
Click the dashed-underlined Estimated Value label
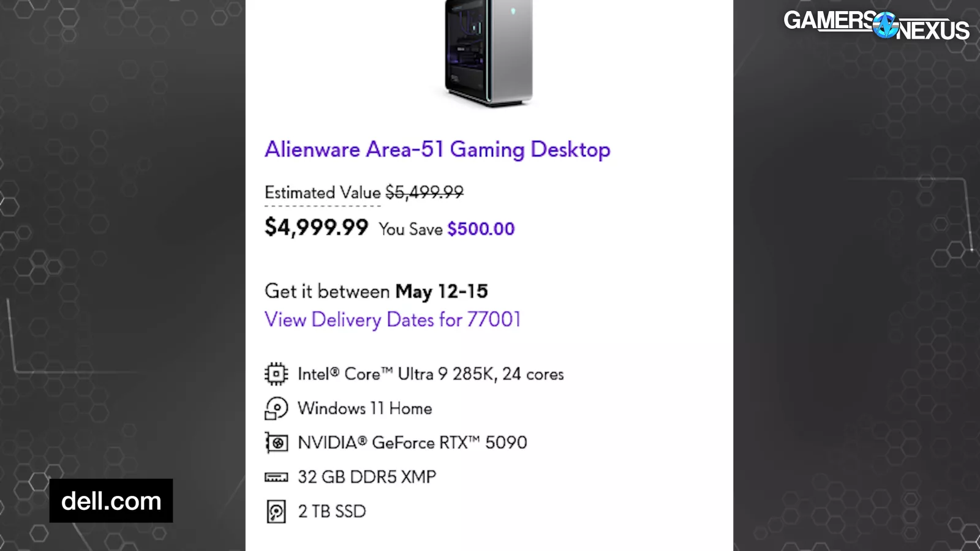pos(323,193)
